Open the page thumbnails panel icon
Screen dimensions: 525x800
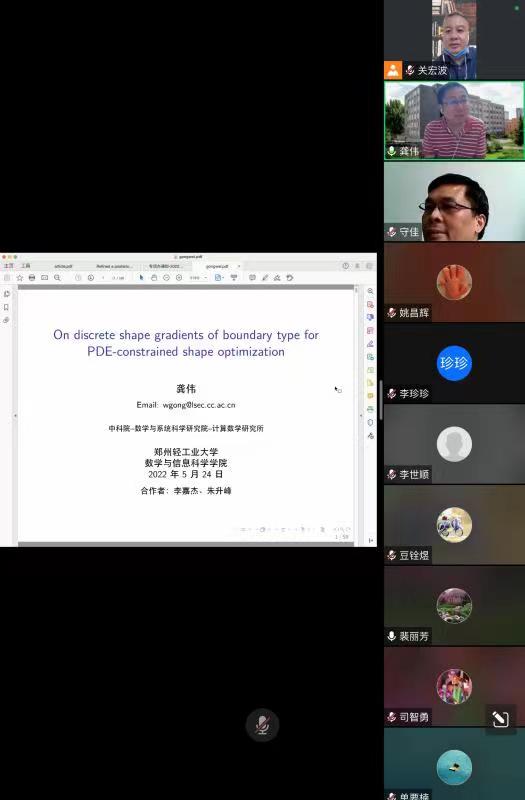(6, 294)
